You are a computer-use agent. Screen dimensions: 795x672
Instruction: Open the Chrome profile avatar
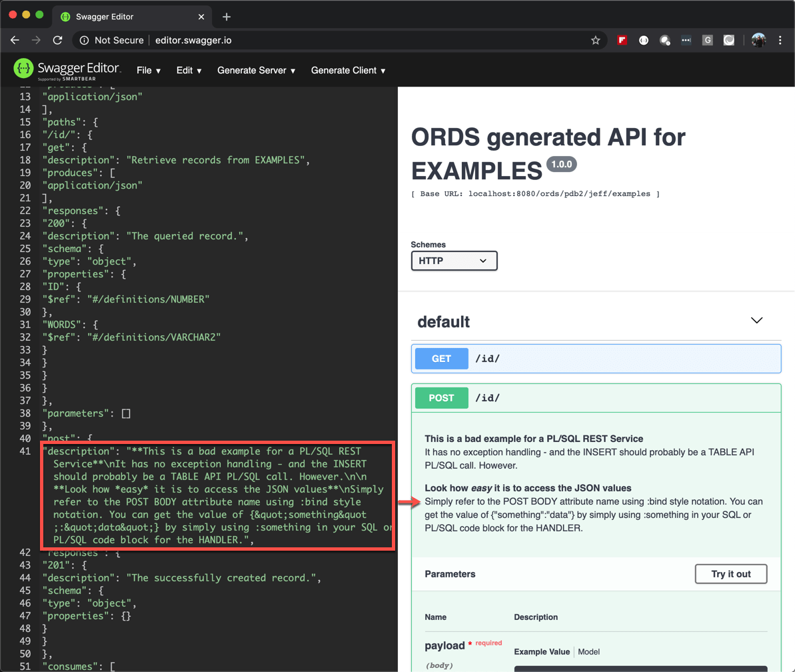(758, 40)
